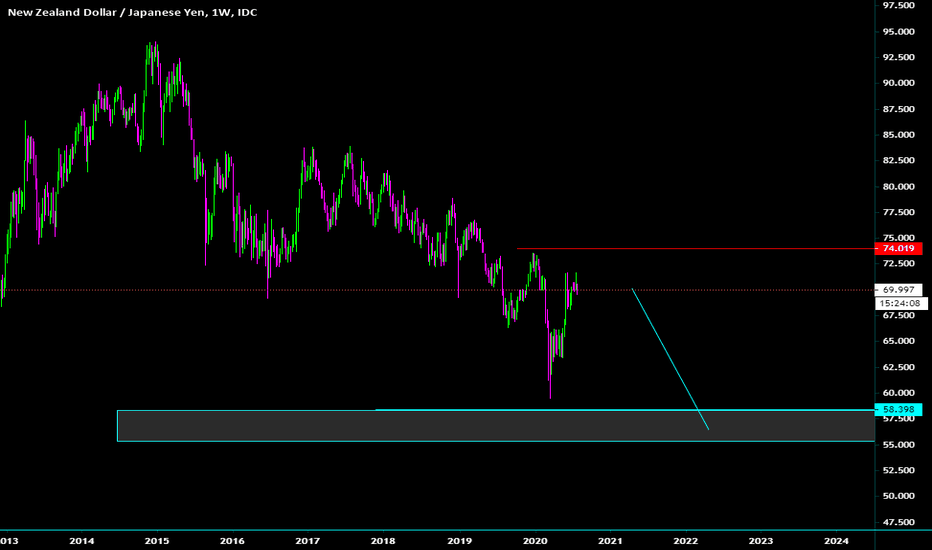
Task: Click the current price label 69.997
Action: click(x=898, y=290)
